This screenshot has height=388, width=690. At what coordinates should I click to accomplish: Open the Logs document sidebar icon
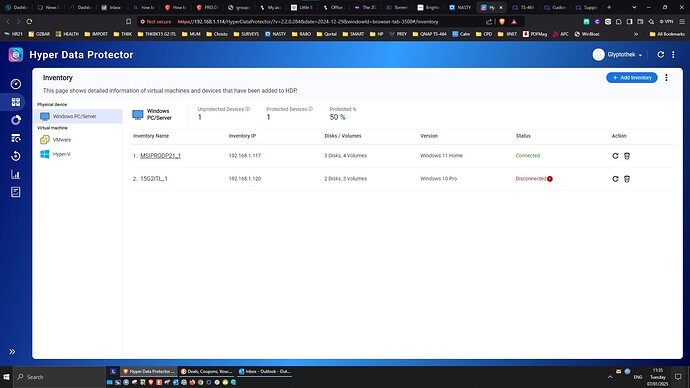tap(16, 192)
